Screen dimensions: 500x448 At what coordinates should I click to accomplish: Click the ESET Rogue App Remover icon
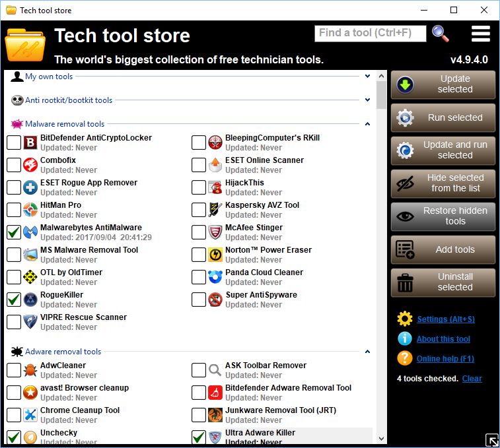click(x=30, y=187)
